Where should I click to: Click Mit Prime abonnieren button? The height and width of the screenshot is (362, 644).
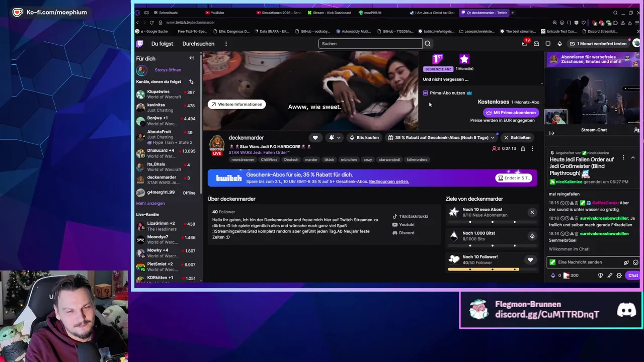coord(511,113)
